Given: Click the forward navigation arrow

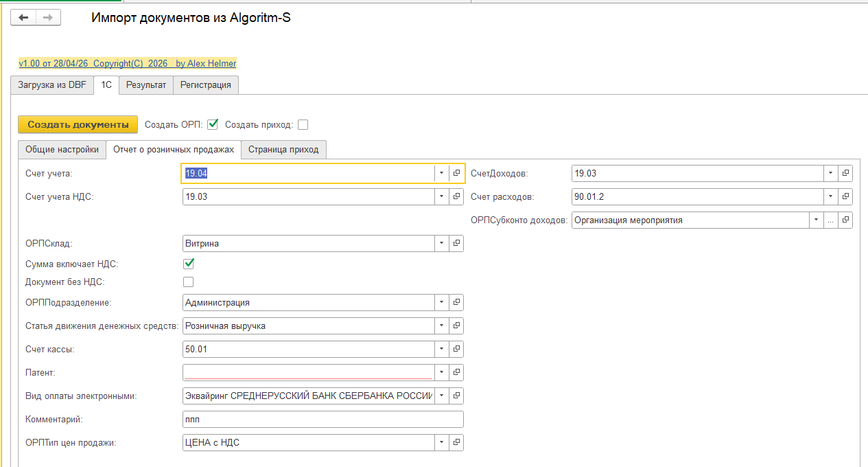Looking at the screenshot, I should (48, 18).
